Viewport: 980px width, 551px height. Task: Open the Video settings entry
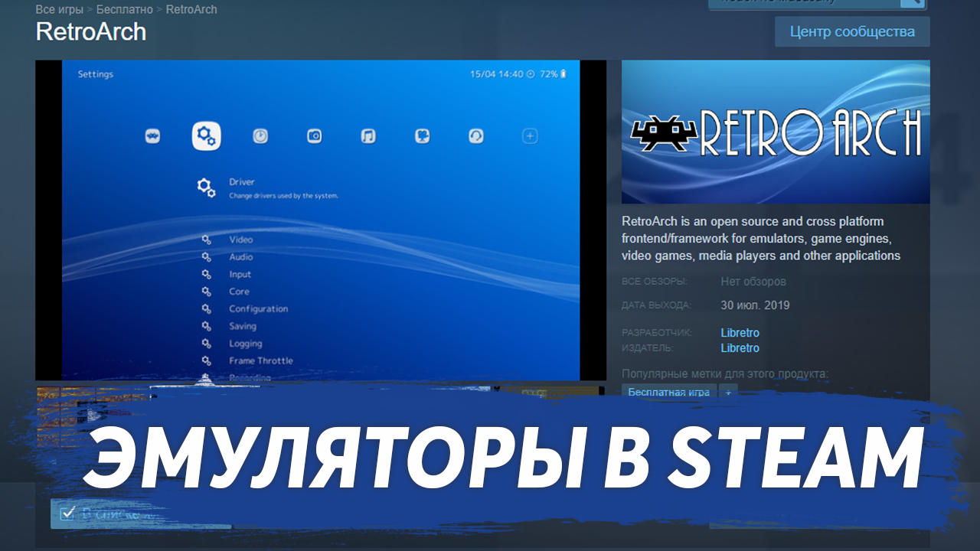(240, 240)
